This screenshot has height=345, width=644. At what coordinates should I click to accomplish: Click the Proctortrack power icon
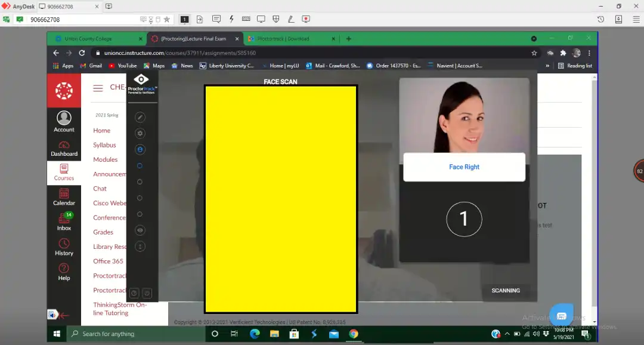pyautogui.click(x=147, y=293)
